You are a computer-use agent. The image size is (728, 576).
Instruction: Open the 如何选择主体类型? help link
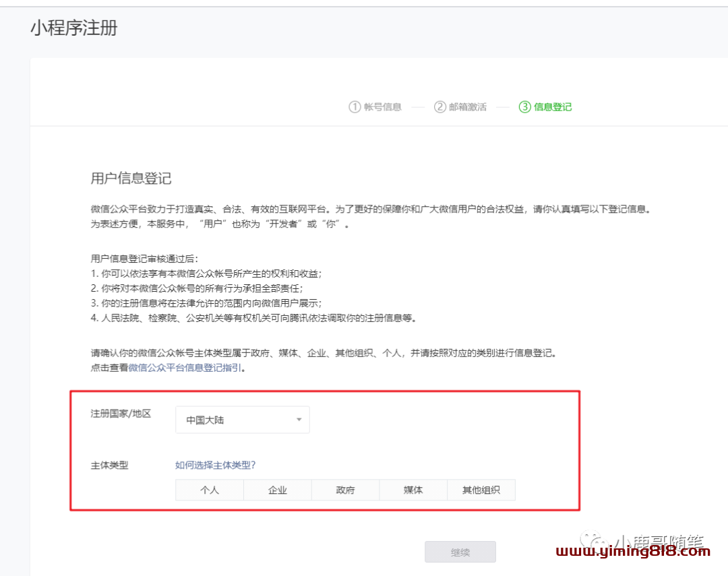tap(215, 465)
